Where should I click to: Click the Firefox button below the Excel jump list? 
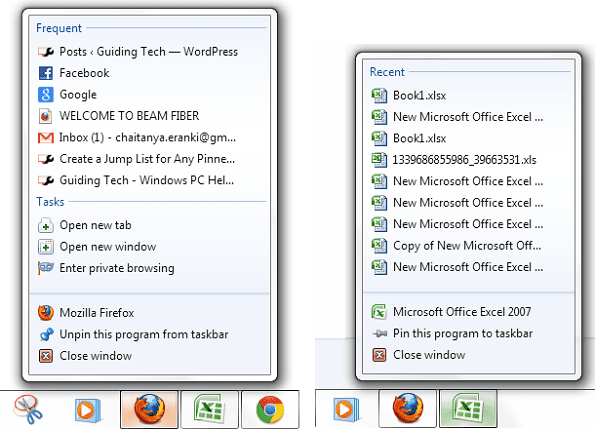click(408, 409)
